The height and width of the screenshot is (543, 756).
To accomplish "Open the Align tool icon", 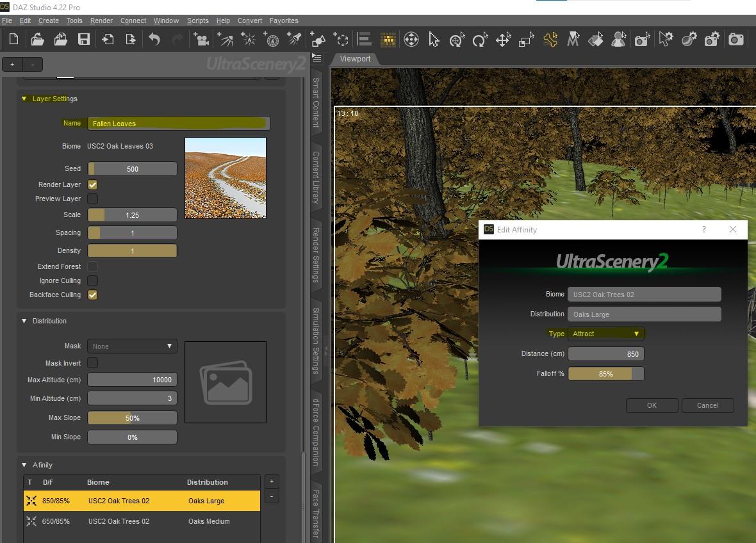I will coord(365,39).
